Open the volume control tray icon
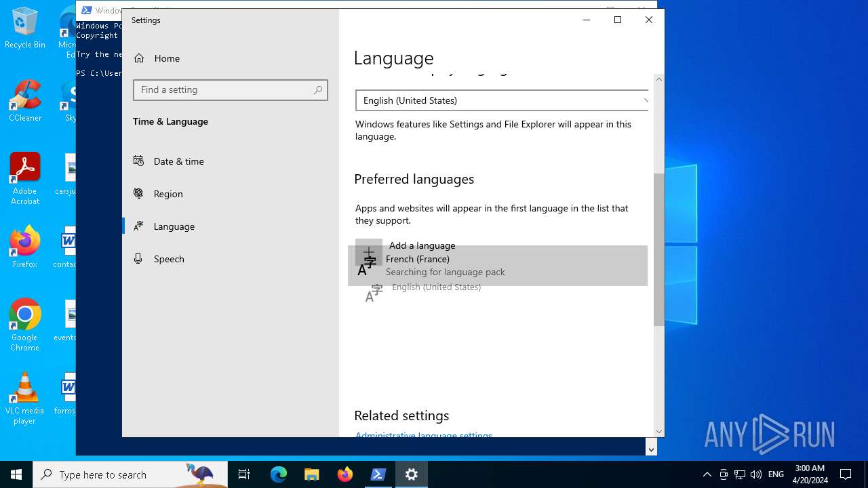This screenshot has width=868, height=488. (x=756, y=474)
